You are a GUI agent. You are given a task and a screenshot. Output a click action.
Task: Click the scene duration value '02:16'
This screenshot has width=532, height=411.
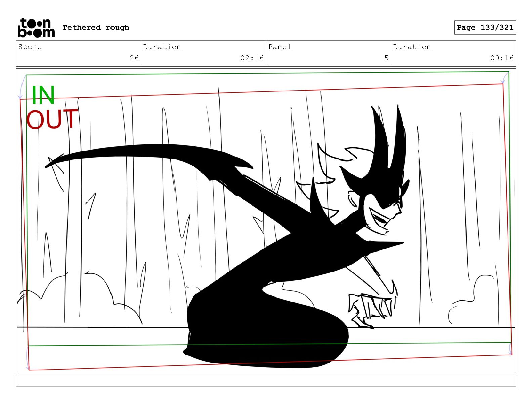point(252,58)
